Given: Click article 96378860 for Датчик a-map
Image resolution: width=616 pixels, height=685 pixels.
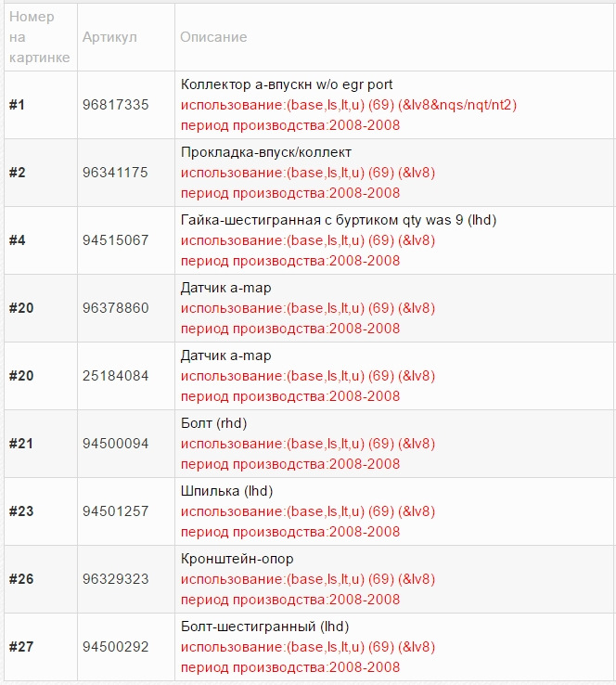Looking at the screenshot, I should coord(115,308).
